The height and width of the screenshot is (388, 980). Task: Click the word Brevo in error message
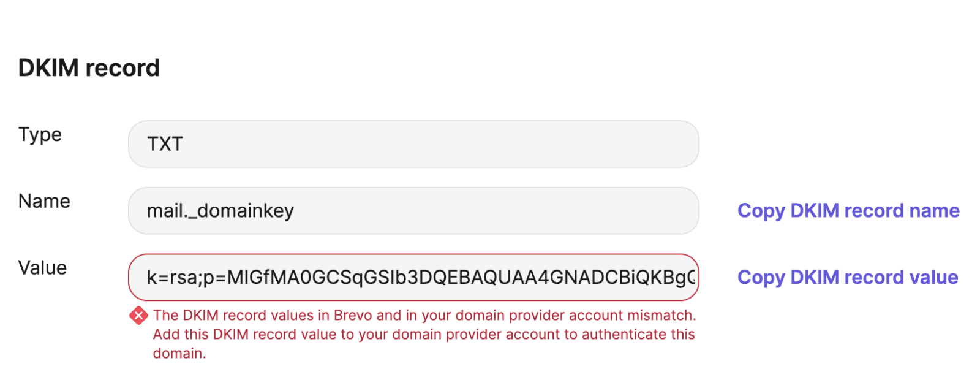pos(353,315)
